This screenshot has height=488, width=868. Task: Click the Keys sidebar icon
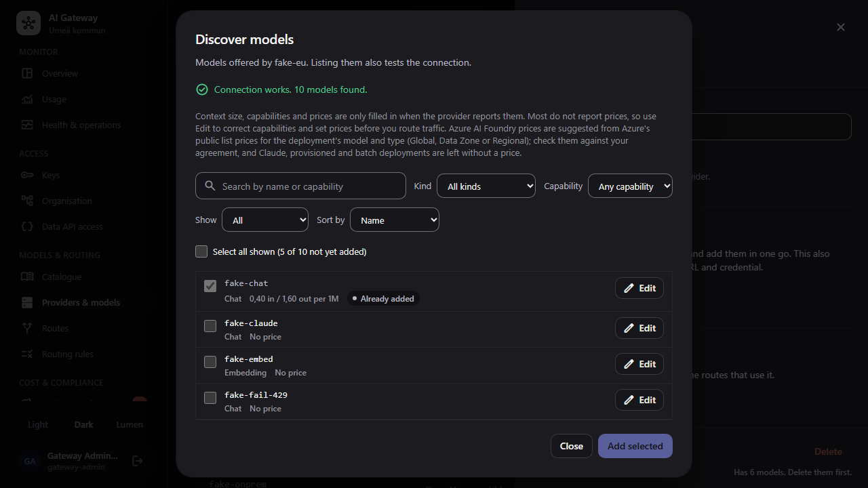click(x=27, y=175)
